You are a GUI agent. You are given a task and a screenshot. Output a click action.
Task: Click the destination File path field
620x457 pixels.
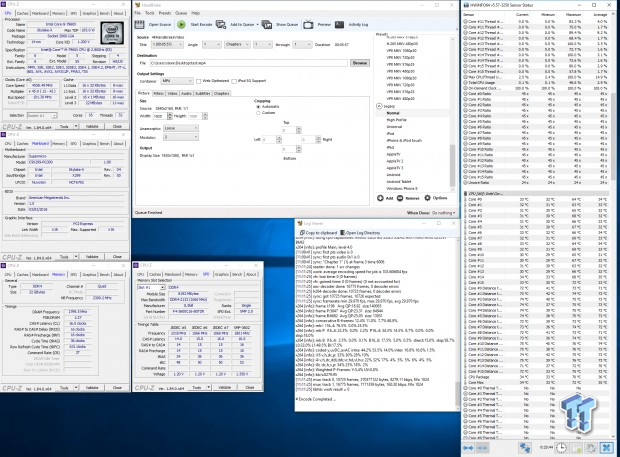(x=248, y=63)
